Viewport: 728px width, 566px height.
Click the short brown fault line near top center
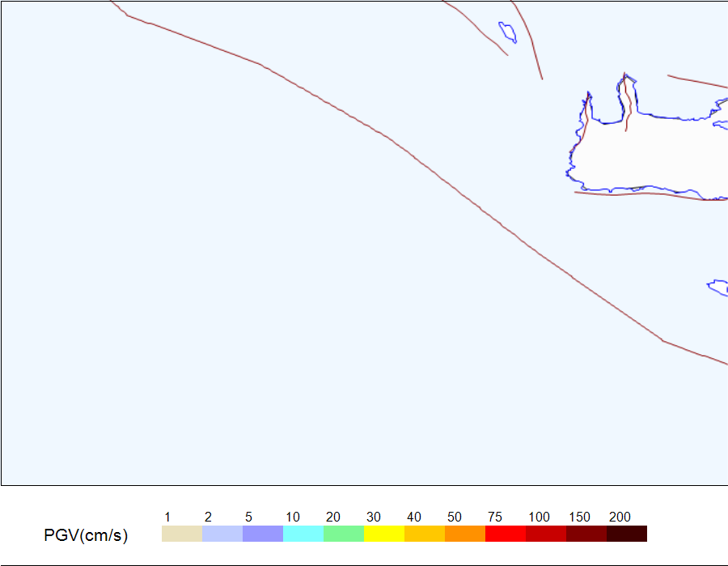476,27
